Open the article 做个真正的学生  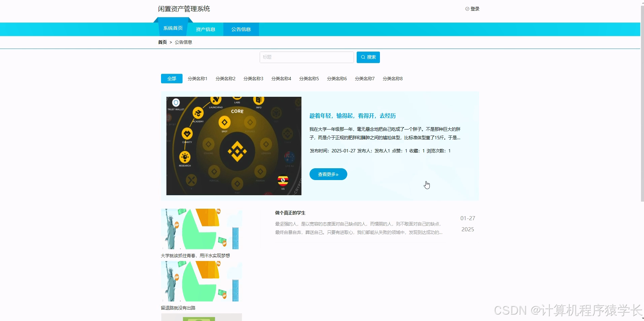(x=290, y=213)
